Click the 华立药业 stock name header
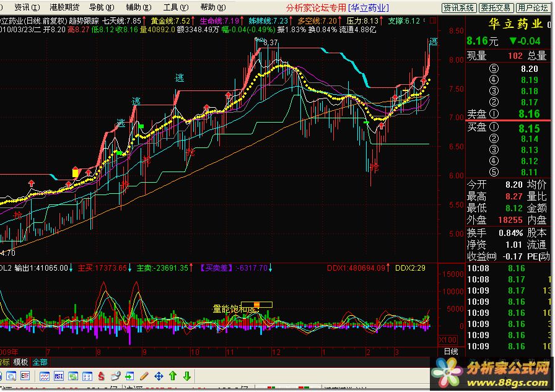This screenshot has height=392, width=555. click(x=515, y=24)
